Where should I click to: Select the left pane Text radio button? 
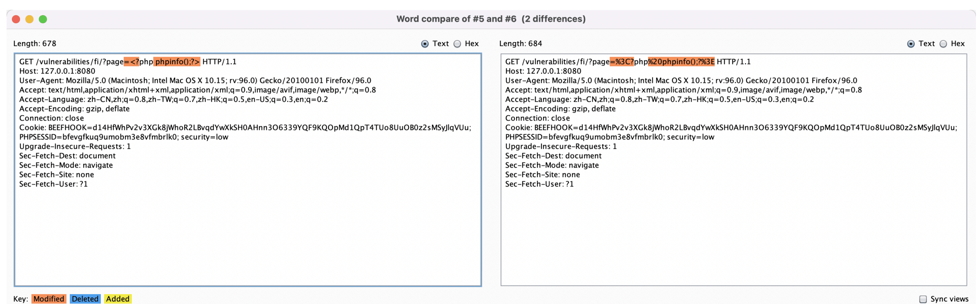coord(425,44)
